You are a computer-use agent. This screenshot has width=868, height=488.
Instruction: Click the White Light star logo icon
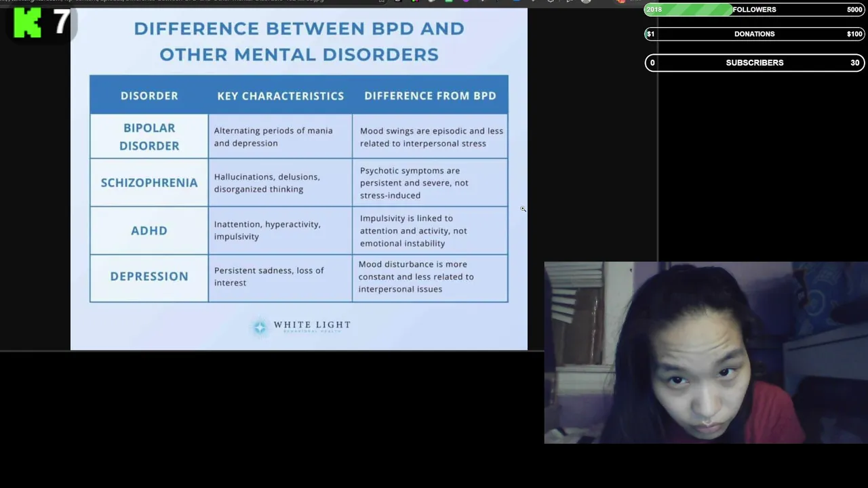[x=260, y=327]
